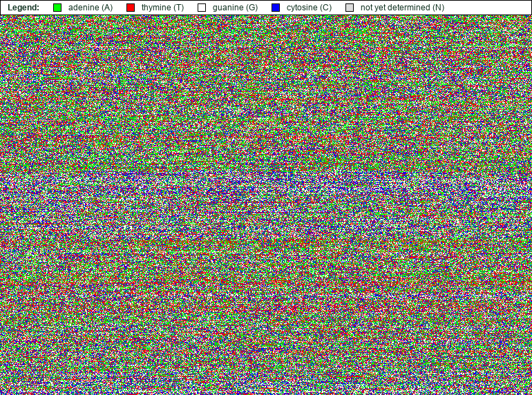Click the 'not yet determined (N)' label
The image size is (532, 395).
point(402,8)
